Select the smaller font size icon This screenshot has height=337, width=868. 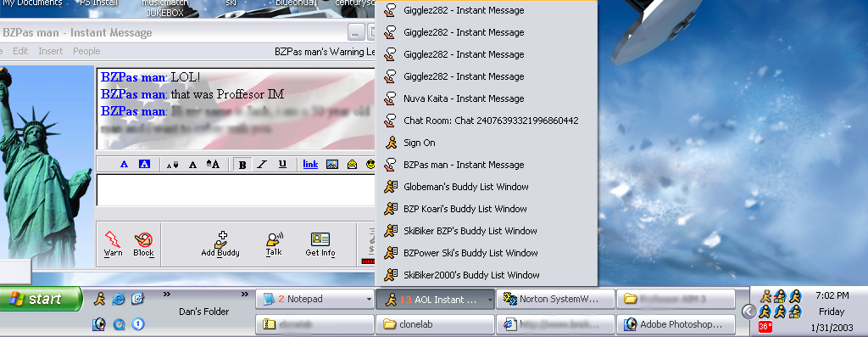coord(173,165)
